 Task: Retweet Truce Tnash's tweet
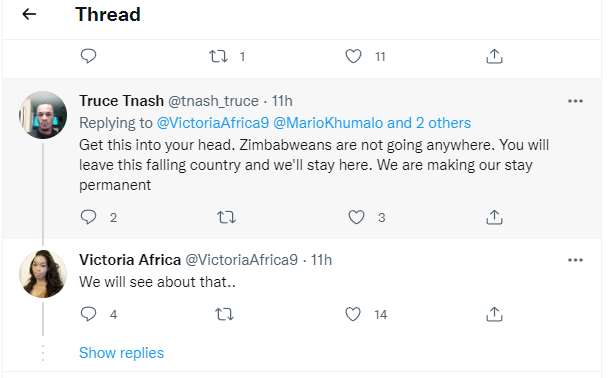[226, 217]
